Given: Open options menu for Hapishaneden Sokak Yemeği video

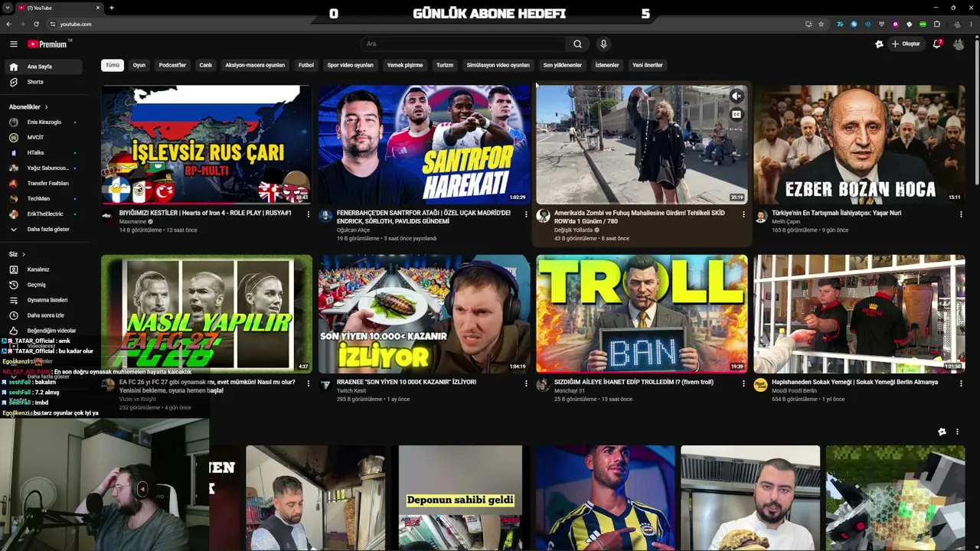Looking at the screenshot, I should (961, 383).
